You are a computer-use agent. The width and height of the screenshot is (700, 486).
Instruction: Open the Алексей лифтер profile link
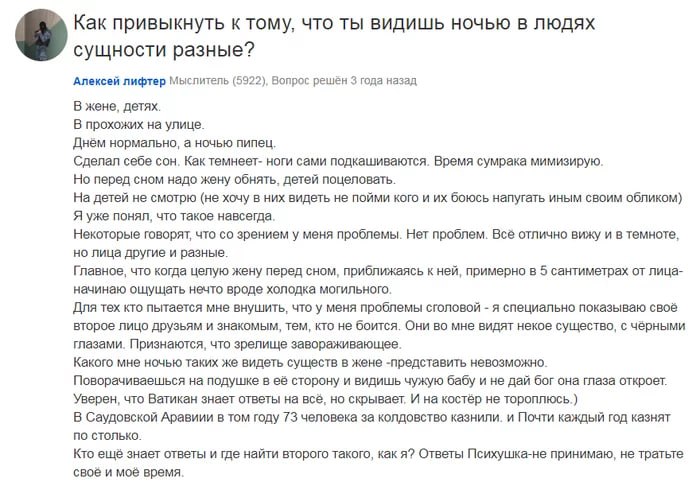tap(119, 81)
